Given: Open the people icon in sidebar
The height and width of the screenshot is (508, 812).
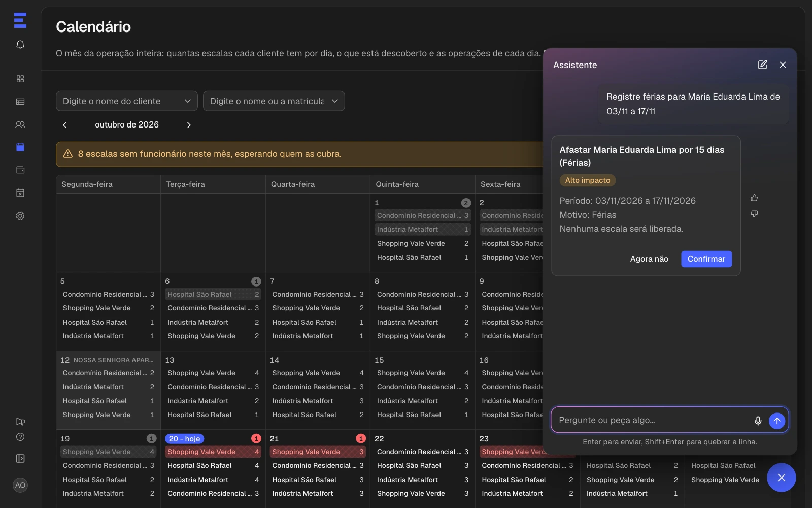Looking at the screenshot, I should click(20, 124).
